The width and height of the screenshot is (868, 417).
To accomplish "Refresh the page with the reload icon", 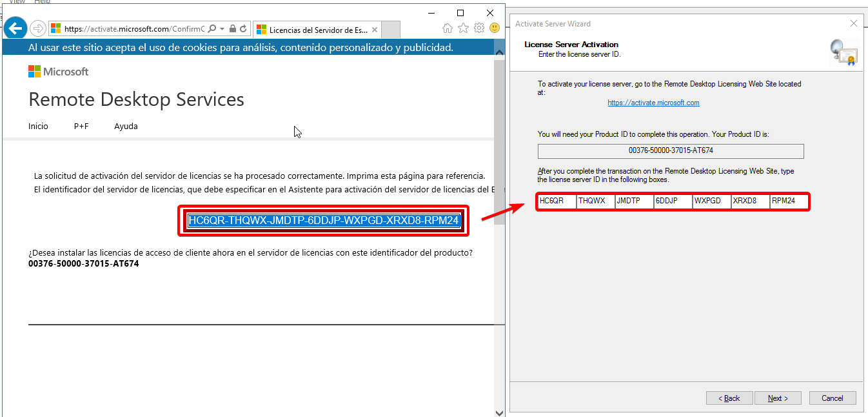I will coord(243,29).
